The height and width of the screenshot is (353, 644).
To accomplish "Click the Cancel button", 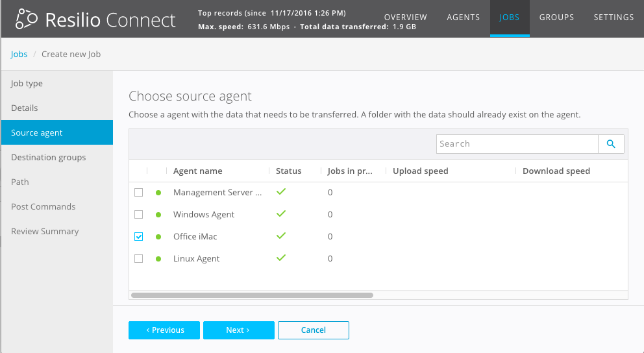I will coord(313,330).
